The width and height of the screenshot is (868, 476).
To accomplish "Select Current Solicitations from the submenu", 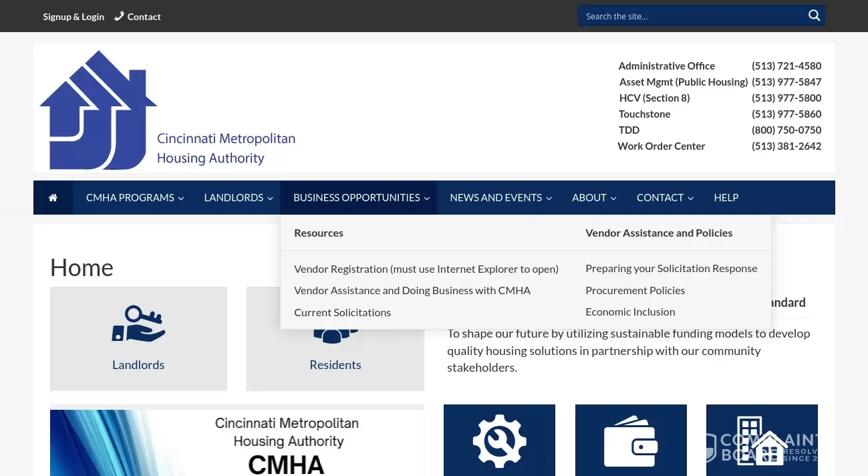I will pos(342,312).
